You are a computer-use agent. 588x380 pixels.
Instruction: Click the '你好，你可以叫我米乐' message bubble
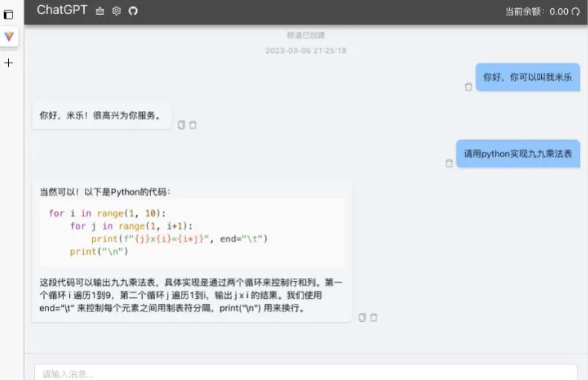pyautogui.click(x=528, y=77)
